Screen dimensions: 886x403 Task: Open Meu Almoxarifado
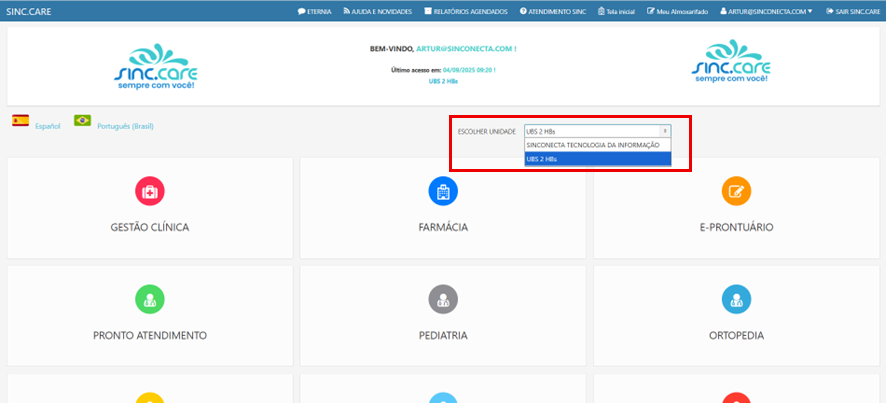pyautogui.click(x=677, y=11)
